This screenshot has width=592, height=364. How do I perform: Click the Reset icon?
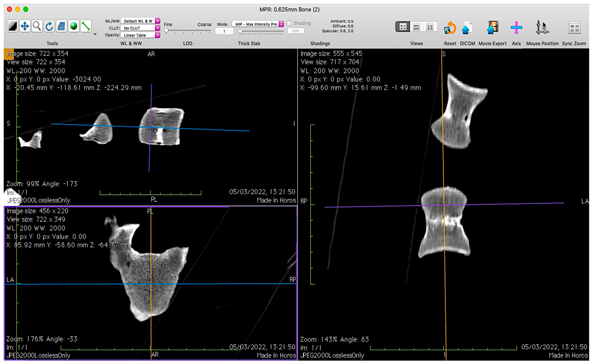tap(450, 28)
